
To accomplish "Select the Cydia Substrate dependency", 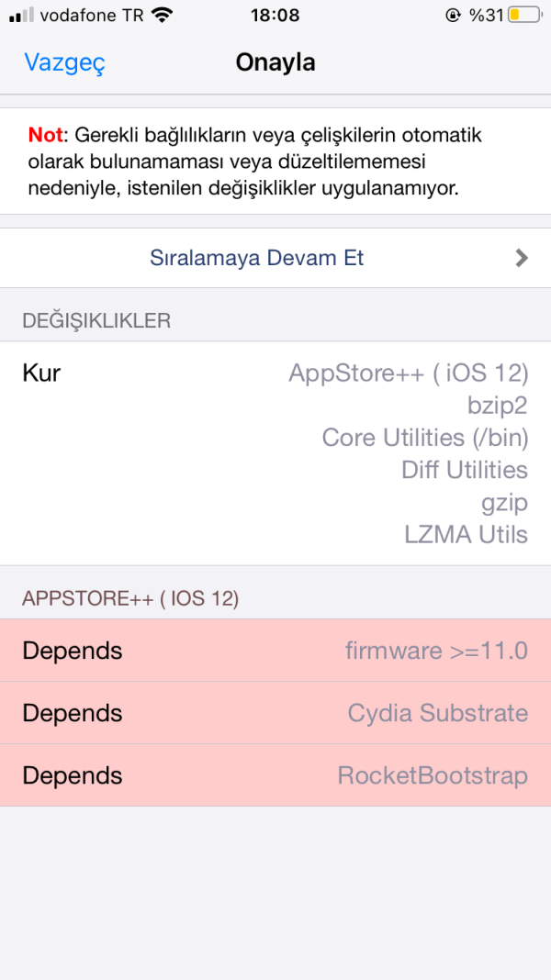I will pyautogui.click(x=437, y=713).
